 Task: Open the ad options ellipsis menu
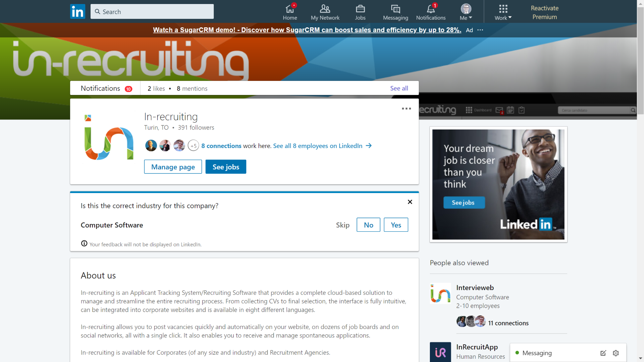tap(480, 30)
